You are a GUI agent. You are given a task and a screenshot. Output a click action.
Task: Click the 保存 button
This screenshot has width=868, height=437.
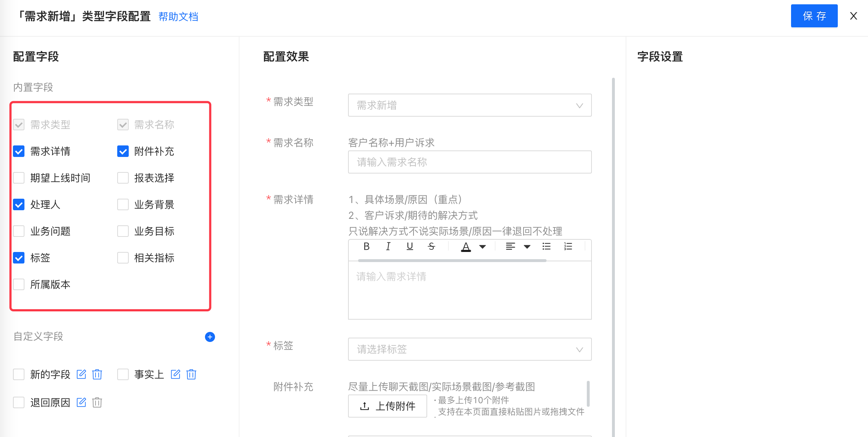[814, 16]
